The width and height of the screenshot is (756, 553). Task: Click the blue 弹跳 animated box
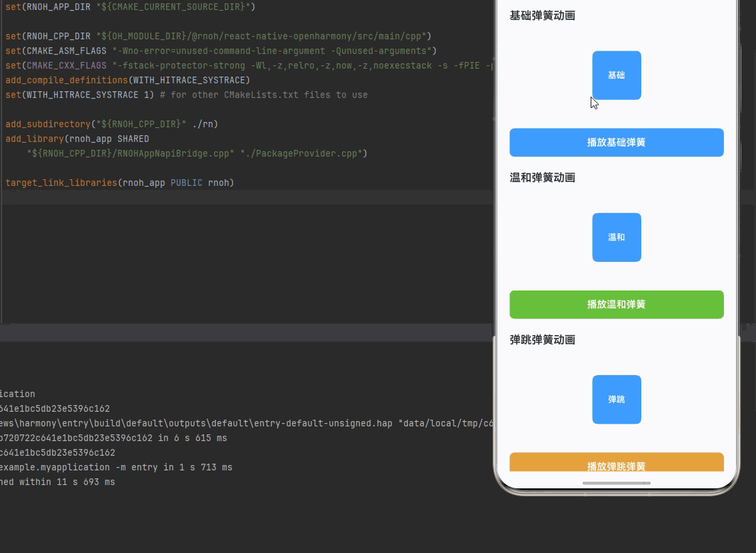tap(617, 399)
